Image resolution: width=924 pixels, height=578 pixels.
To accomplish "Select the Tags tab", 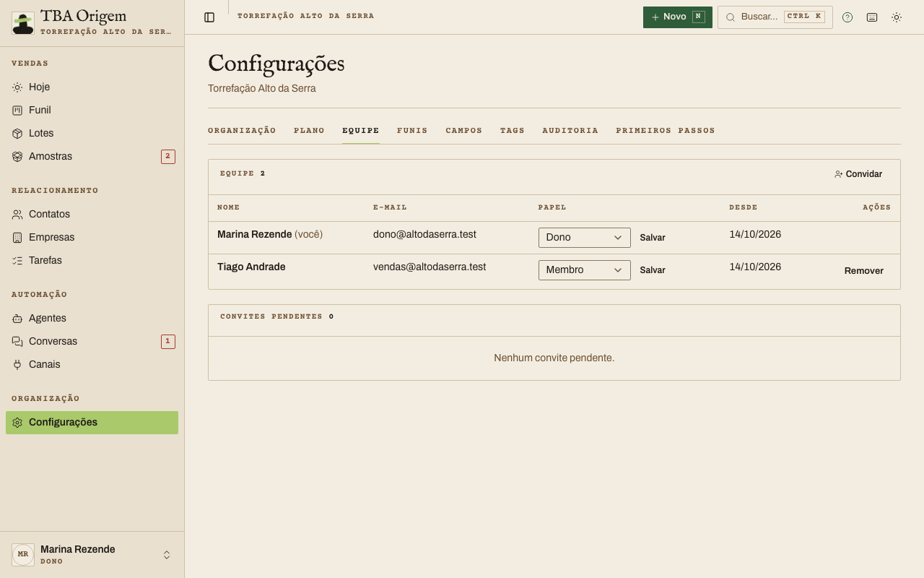I will click(513, 131).
